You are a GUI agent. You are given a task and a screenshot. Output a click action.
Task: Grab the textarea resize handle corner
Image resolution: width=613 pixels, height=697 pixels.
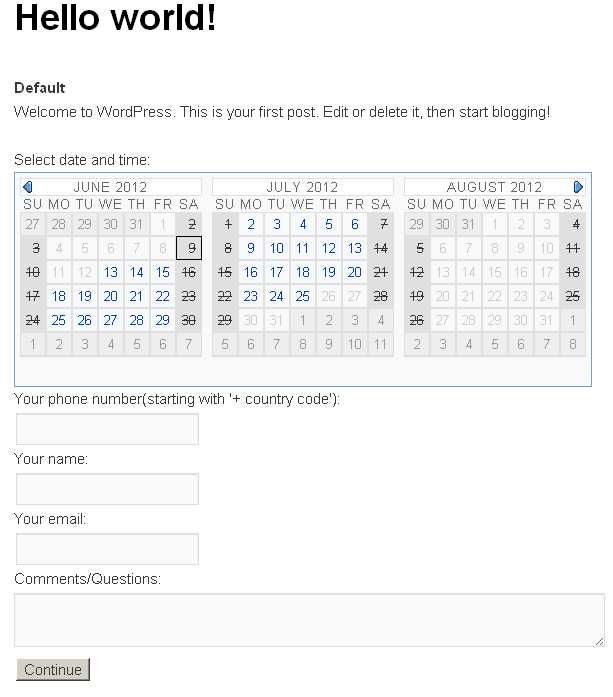point(599,641)
